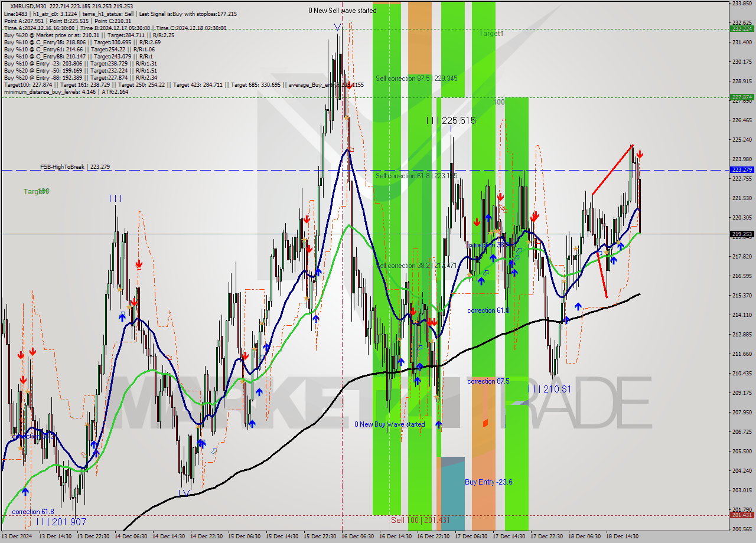Click the '100' label above green zone

pyautogui.click(x=499, y=102)
